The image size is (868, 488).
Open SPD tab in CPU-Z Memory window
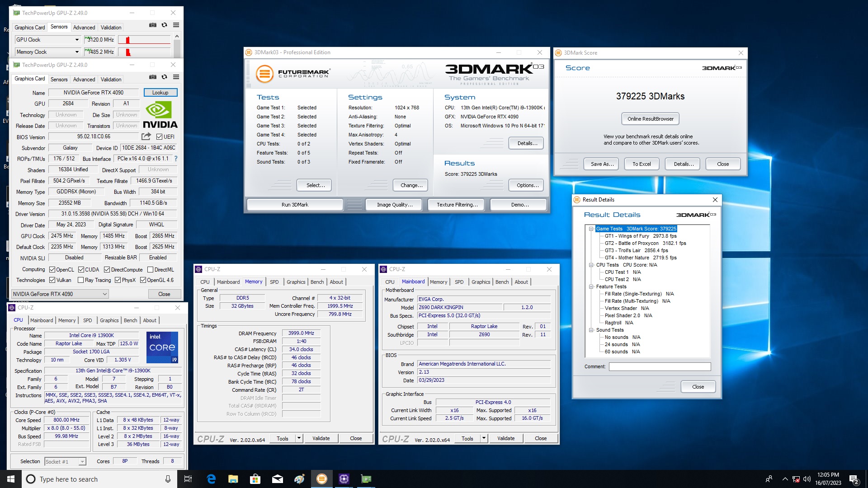coord(274,282)
